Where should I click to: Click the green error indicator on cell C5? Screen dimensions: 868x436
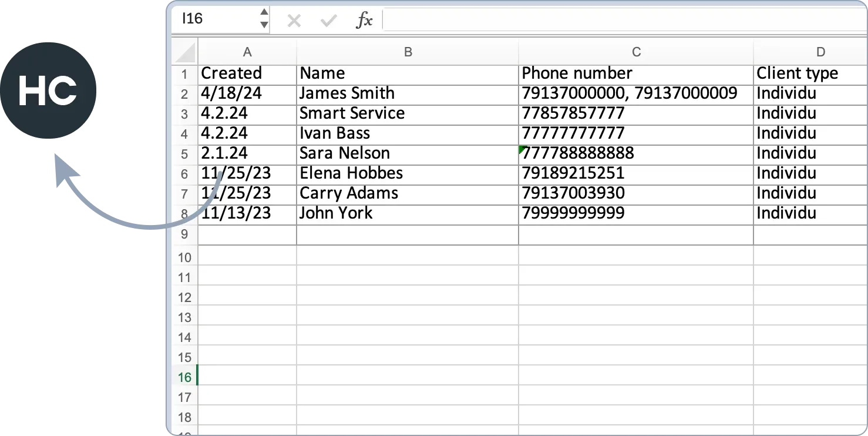click(x=522, y=149)
